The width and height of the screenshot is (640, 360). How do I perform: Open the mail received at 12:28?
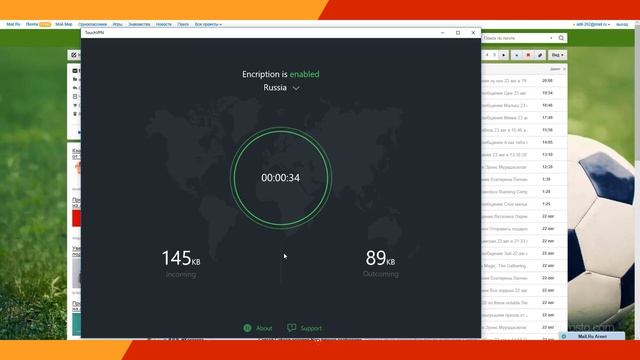pos(524,167)
